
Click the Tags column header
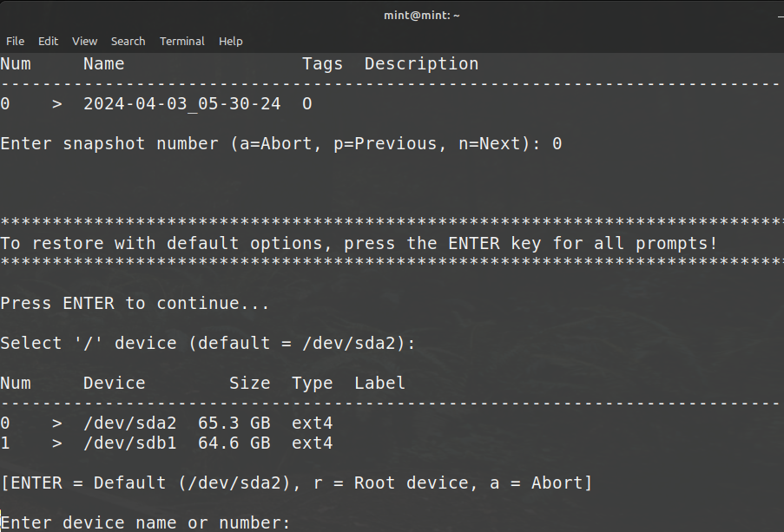322,64
